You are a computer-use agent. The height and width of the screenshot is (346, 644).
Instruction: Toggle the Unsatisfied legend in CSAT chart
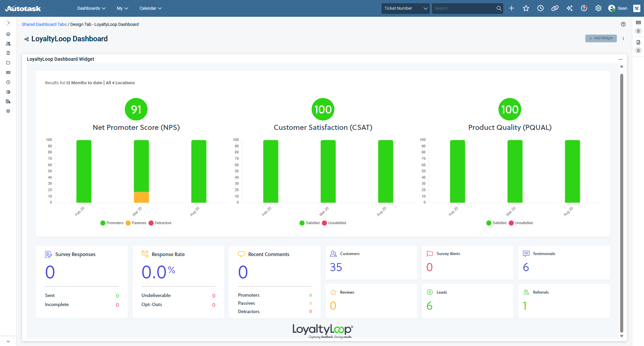(334, 223)
